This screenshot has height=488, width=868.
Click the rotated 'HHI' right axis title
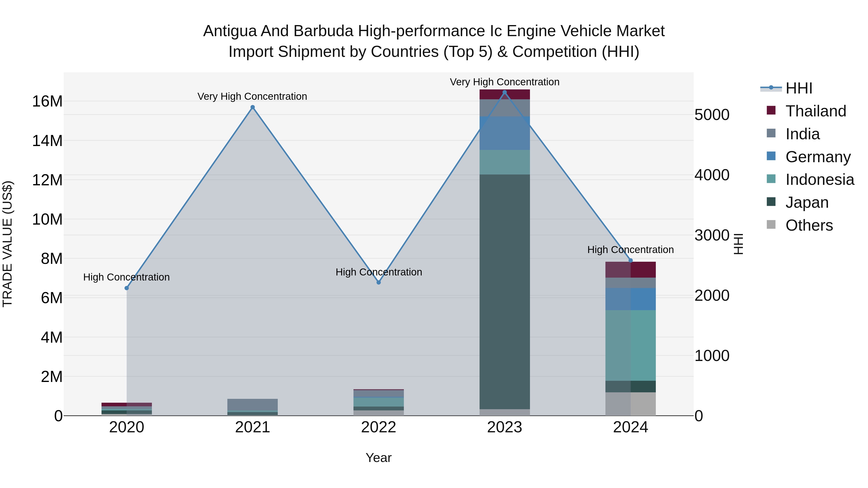click(738, 244)
